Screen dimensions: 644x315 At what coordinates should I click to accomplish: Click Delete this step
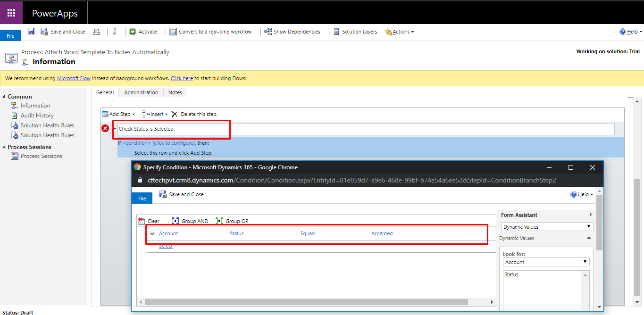point(194,114)
